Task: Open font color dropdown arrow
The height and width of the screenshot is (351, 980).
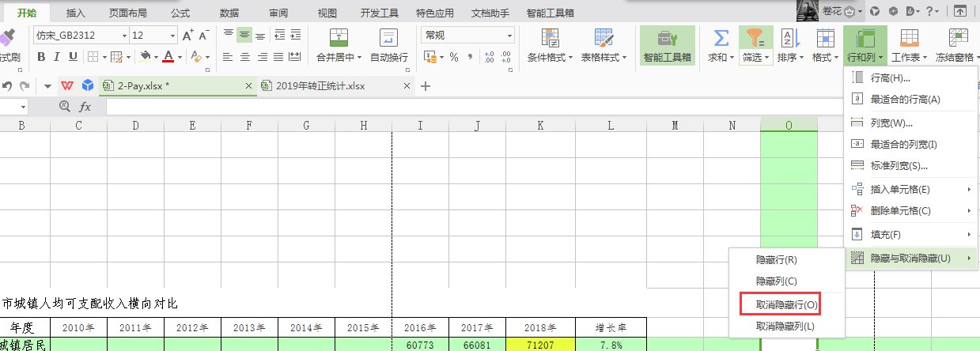Action: 180,56
